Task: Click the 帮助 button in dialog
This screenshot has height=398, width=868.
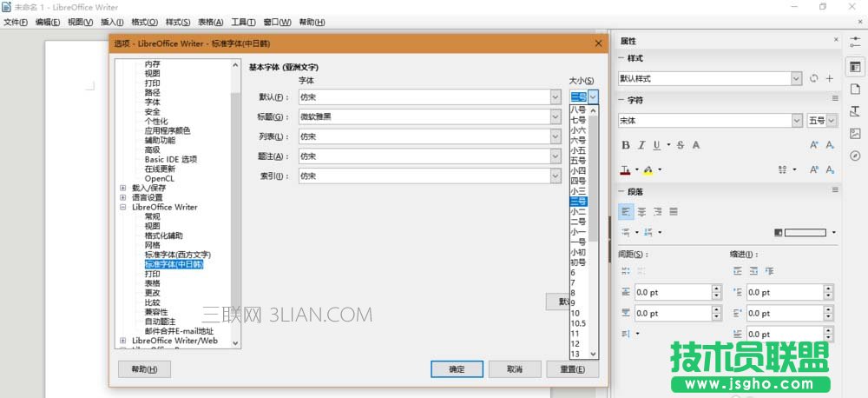Action: tap(144, 369)
